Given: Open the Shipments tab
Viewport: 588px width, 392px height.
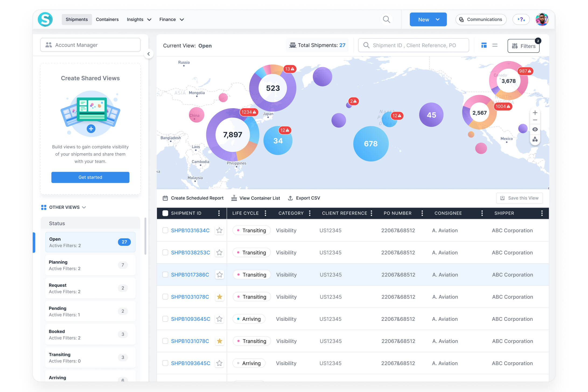Looking at the screenshot, I should pyautogui.click(x=76, y=19).
